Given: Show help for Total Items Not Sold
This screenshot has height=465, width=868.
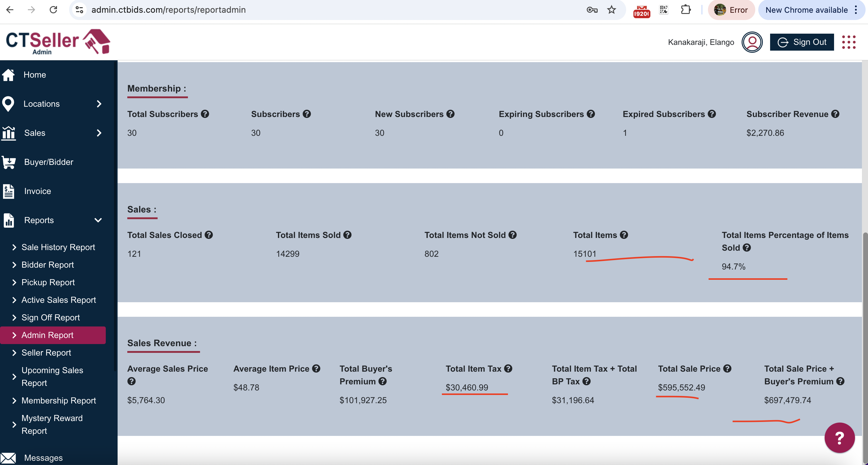Looking at the screenshot, I should point(512,235).
